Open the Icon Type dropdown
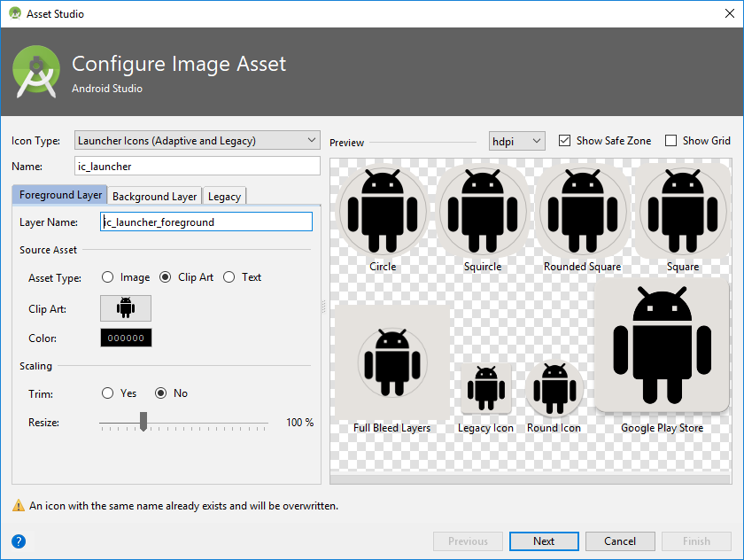Screen dimensions: 744x560 pos(197,140)
